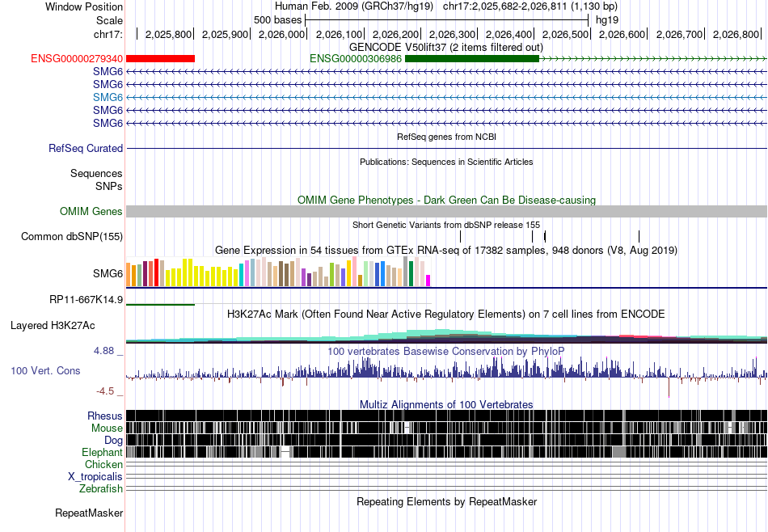Viewport: 768px width, 532px height.
Task: Click the 2,026,800 ruler coordinate
Action: [x=736, y=35]
